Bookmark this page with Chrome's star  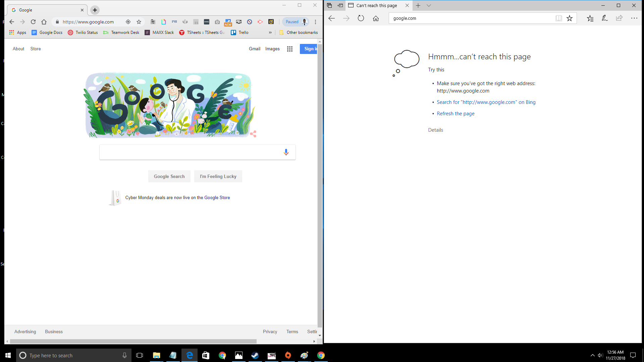139,22
